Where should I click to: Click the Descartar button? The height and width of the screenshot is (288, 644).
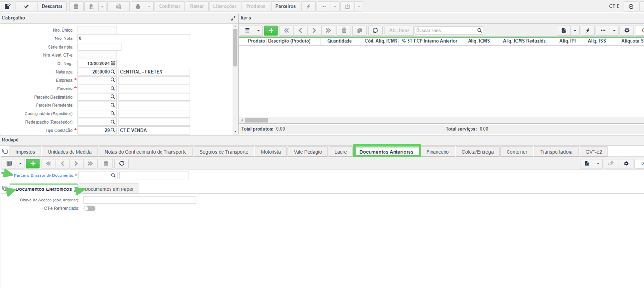52,6
